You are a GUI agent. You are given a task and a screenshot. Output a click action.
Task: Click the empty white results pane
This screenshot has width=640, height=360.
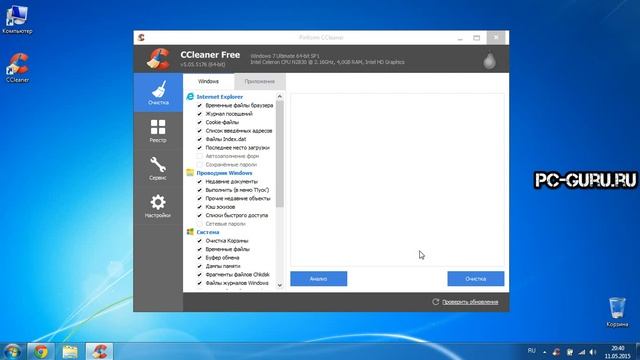click(x=397, y=180)
